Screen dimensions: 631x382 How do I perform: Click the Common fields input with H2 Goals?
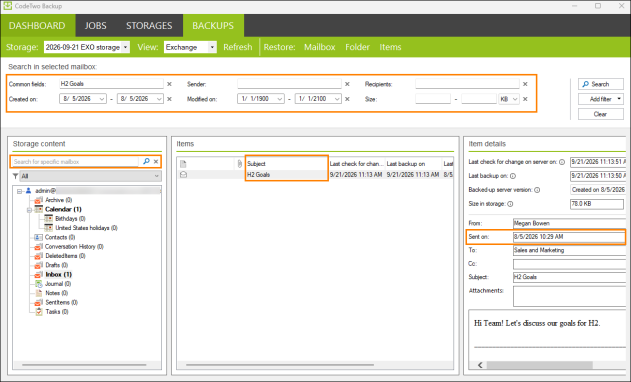click(111, 84)
